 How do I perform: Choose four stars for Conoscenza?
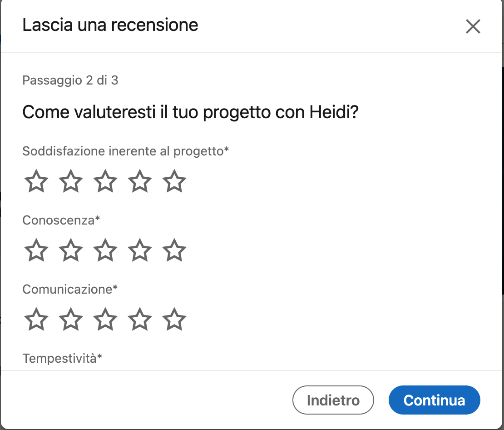pyautogui.click(x=140, y=251)
